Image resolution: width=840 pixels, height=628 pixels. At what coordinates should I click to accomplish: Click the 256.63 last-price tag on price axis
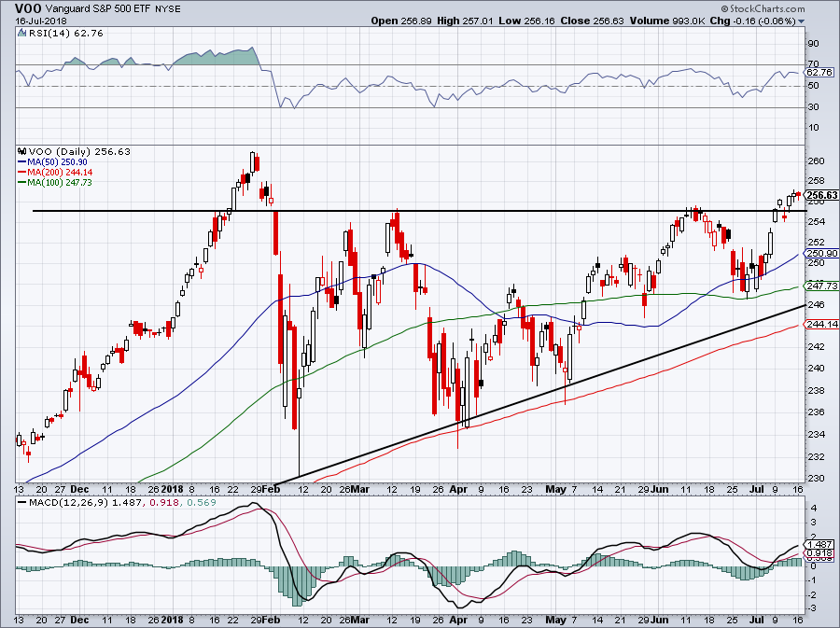click(x=821, y=195)
